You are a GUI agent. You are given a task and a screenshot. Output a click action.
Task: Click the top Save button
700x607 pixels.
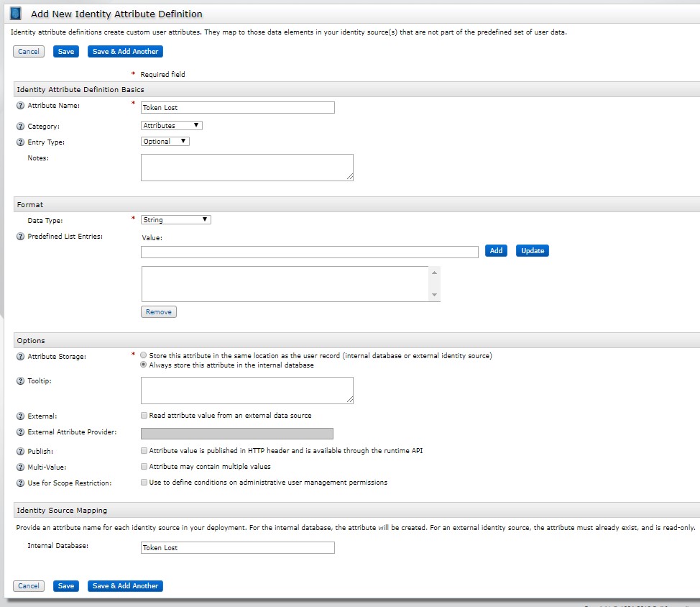[x=66, y=52]
